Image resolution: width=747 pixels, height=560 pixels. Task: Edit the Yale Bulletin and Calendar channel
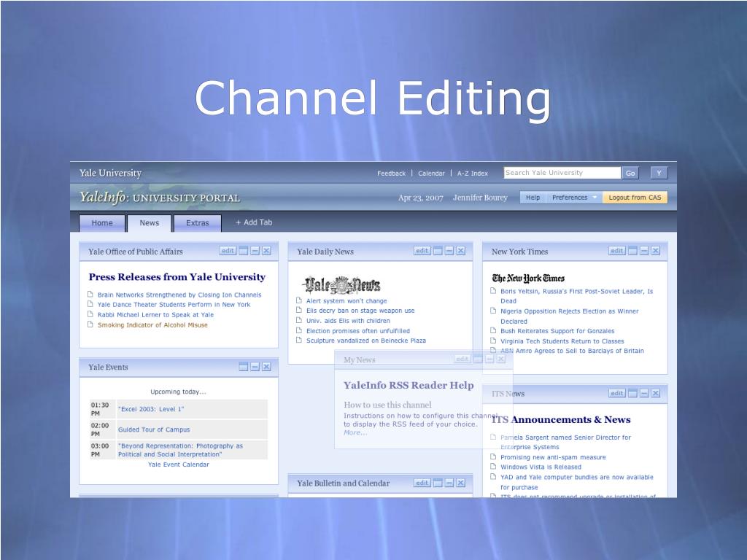pyautogui.click(x=422, y=483)
